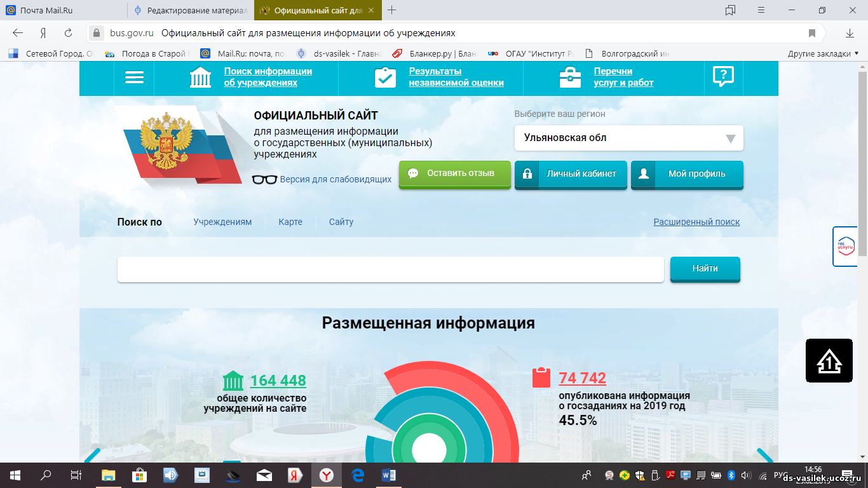Screen dimensions: 868x488
Task: Open the hamburger menu on the site header
Action: 134,78
